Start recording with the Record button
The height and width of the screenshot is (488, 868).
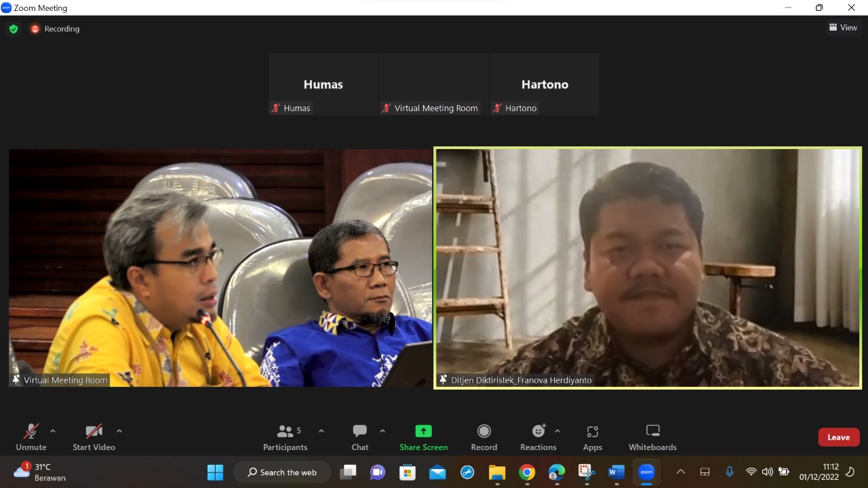click(484, 437)
